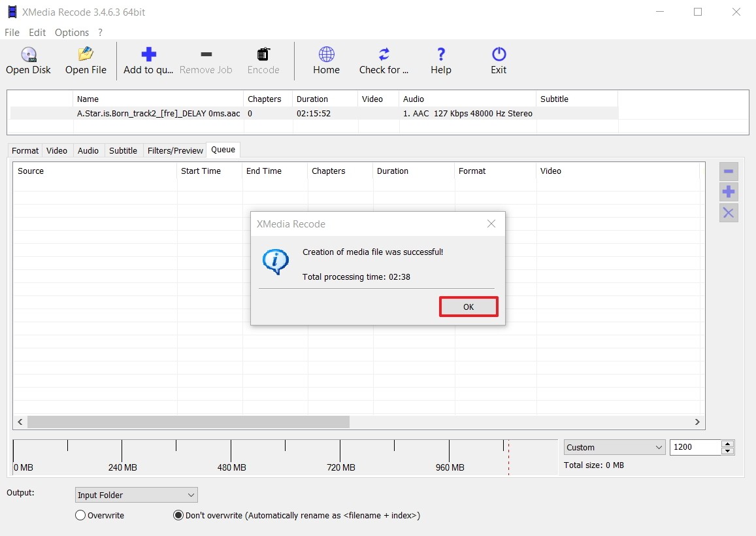
Task: Open the Options menu
Action: click(71, 32)
